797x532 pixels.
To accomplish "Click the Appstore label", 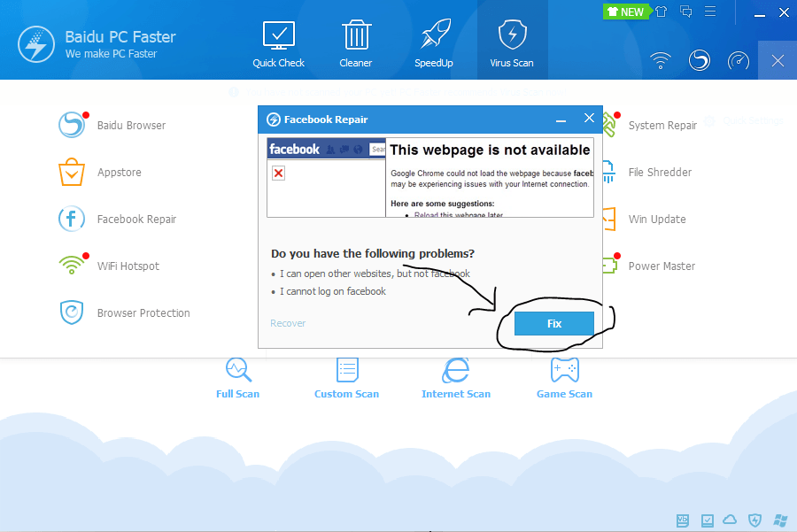I will pyautogui.click(x=119, y=173).
